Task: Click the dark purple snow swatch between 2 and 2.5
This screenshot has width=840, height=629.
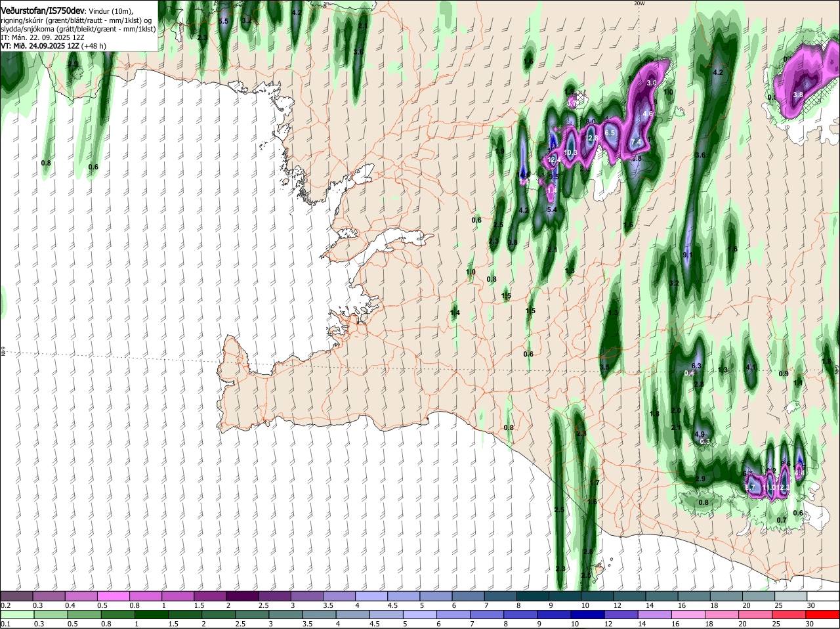Action: click(x=241, y=596)
